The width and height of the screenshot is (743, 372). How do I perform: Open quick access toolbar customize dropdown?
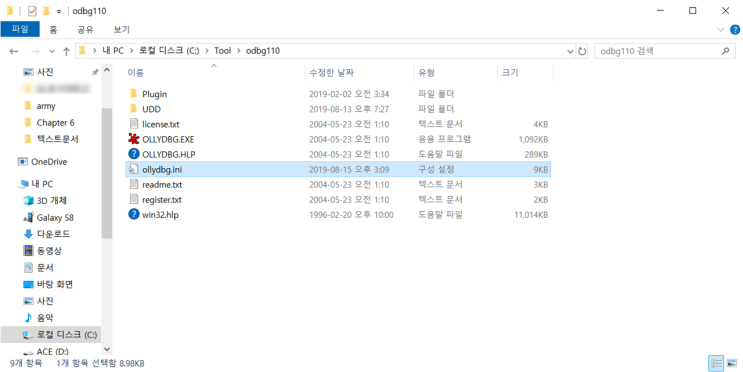pyautogui.click(x=59, y=11)
